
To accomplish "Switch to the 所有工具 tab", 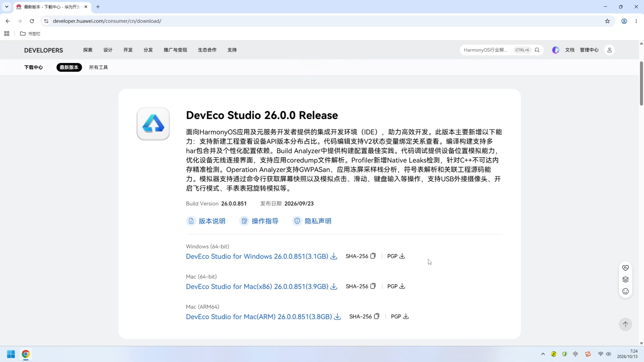I will pyautogui.click(x=98, y=67).
